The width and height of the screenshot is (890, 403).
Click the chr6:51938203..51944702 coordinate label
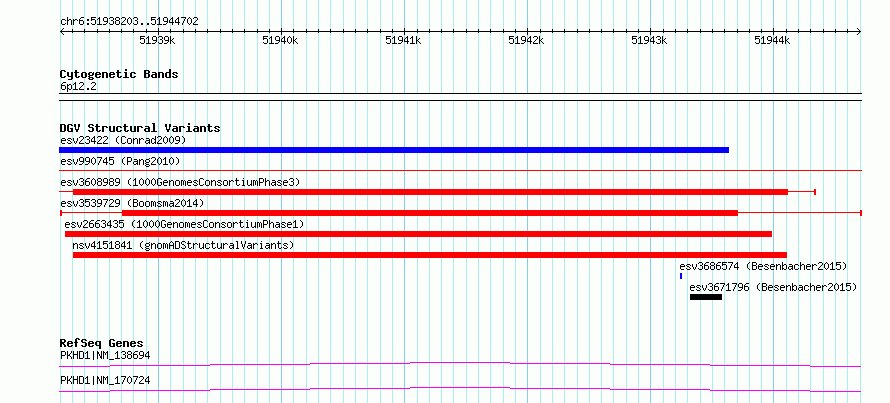point(129,22)
